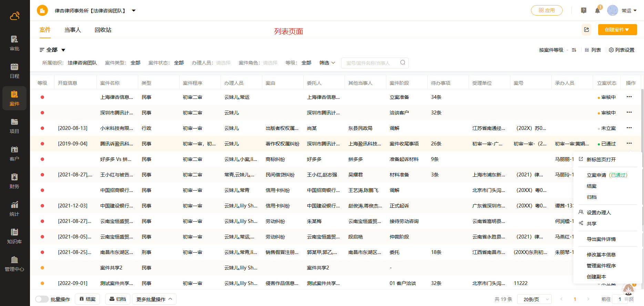Screen dimensions: 644x306
Task: Select the 案件 tab
Action: pyautogui.click(x=45, y=30)
